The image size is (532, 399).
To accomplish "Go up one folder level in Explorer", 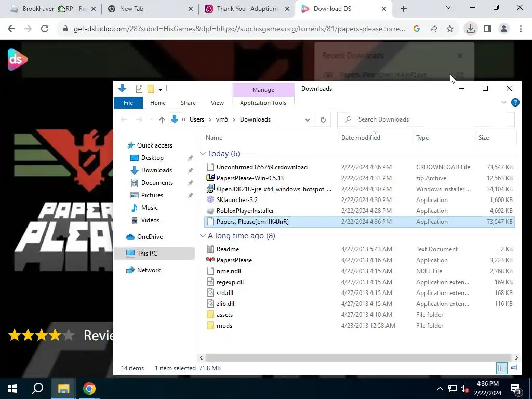I will click(162, 119).
